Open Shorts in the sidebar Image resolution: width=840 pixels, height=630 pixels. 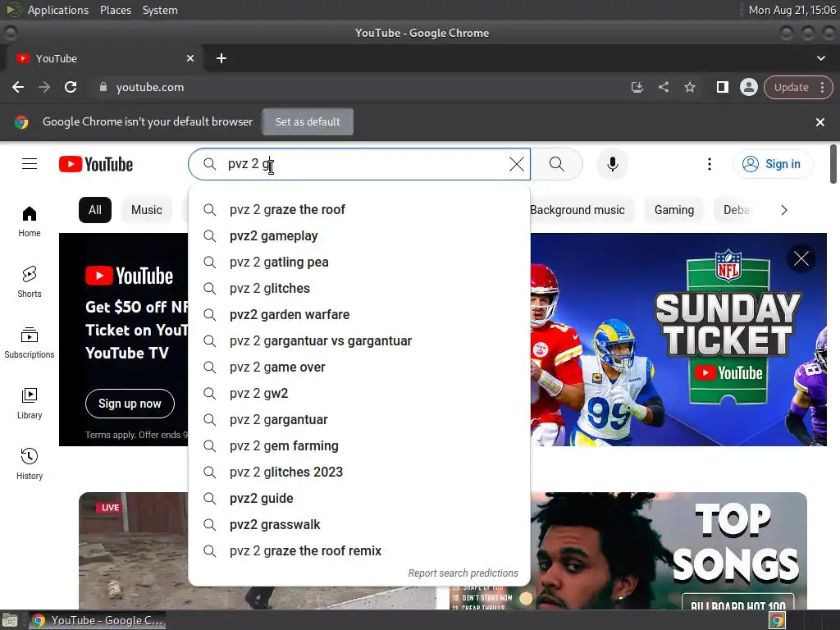[30, 282]
